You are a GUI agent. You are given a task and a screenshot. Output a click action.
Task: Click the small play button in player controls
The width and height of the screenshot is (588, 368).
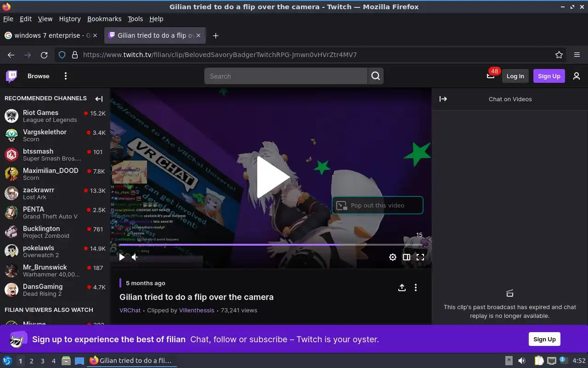click(x=122, y=257)
